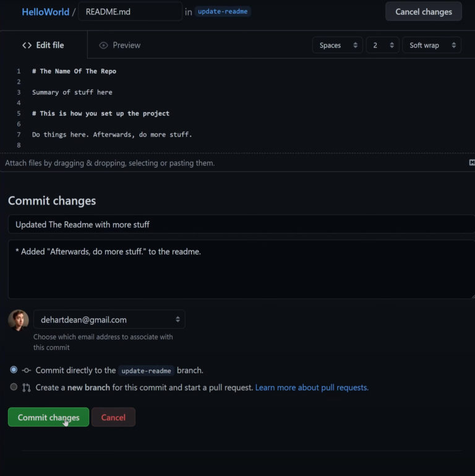The width and height of the screenshot is (475, 476).
Task: Click the pull request icon beside new branch option
Action: pyautogui.click(x=27, y=388)
